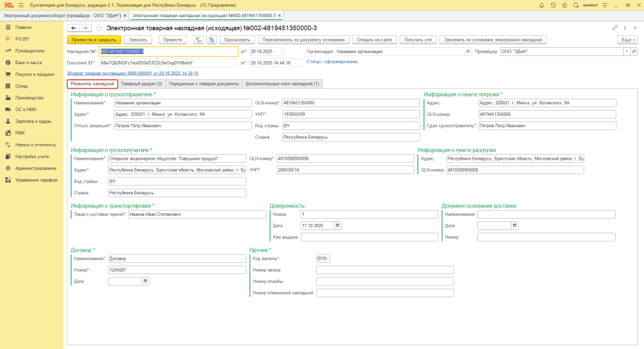
Task: Switch to Дополнительные поля накладной tab
Action: 282,84
